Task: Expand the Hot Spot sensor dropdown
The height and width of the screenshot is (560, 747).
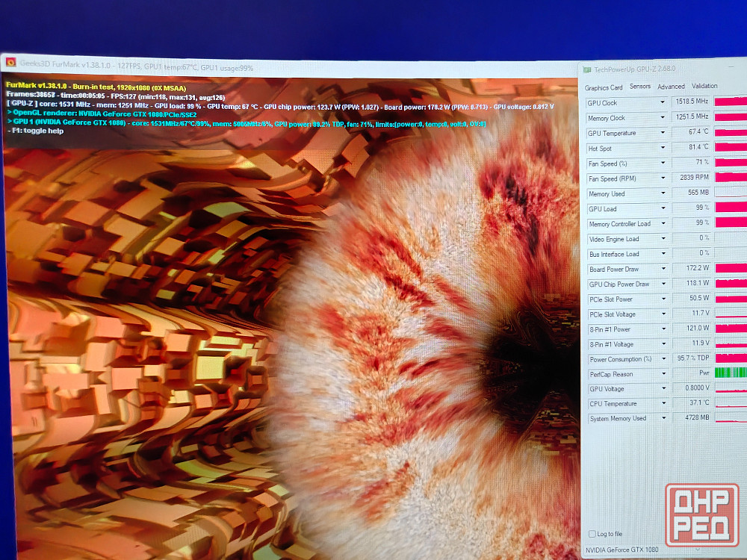Action: 662,149
